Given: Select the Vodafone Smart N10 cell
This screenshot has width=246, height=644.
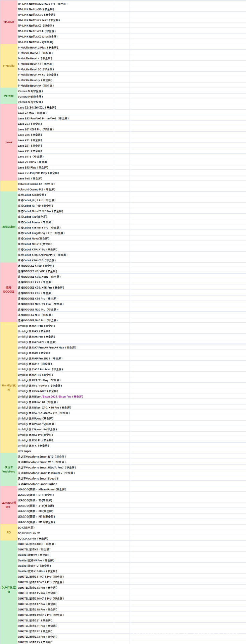Looking at the screenshot, I should [x=65, y=457].
